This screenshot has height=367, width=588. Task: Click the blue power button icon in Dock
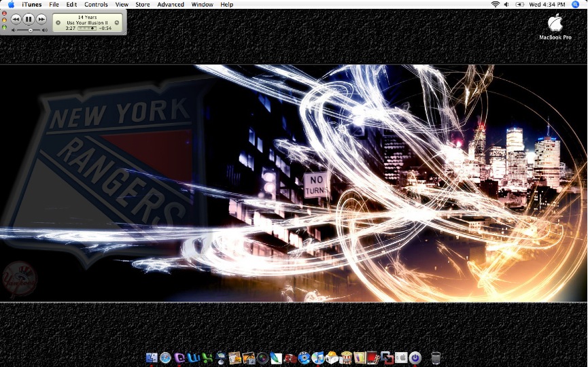coord(415,357)
